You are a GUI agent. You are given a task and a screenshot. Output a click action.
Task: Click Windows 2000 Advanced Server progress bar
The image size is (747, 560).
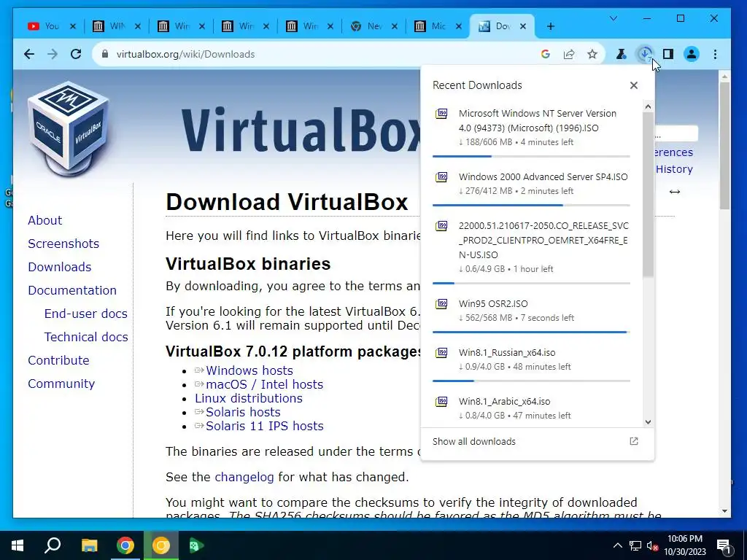531,205
